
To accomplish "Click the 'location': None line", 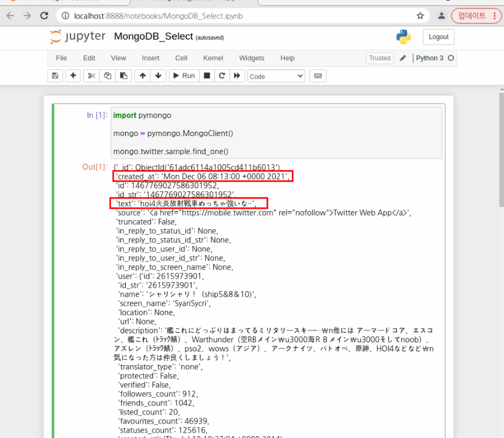I will click(x=146, y=312).
